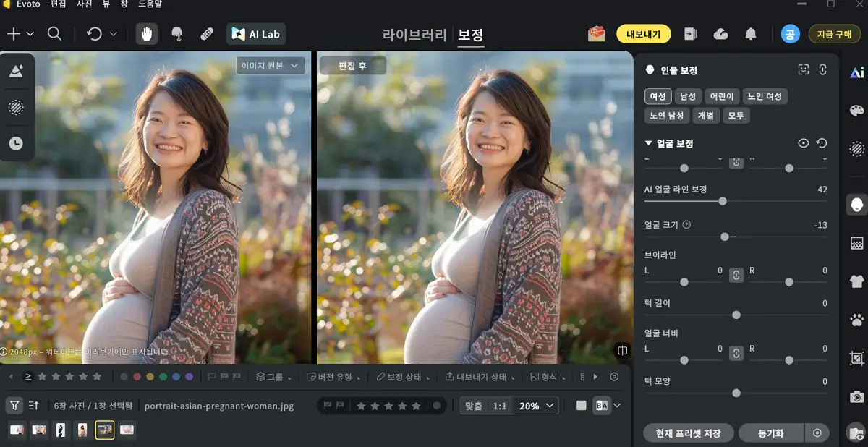Open the 버전 유형 filter dropdown
The width and height of the screenshot is (868, 447).
pos(333,377)
